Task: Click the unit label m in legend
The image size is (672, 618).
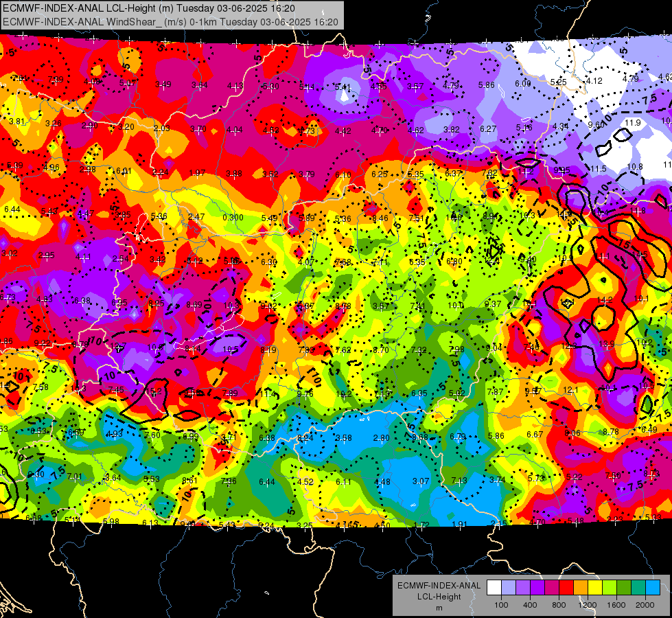Action: coord(439,608)
